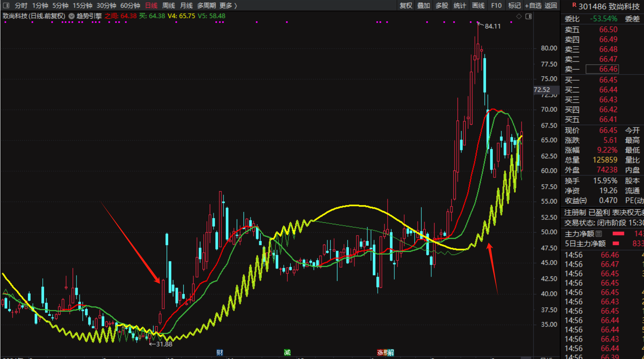Open the 主力净额 detail icon
This screenshot has width=644, height=359.
point(599,234)
